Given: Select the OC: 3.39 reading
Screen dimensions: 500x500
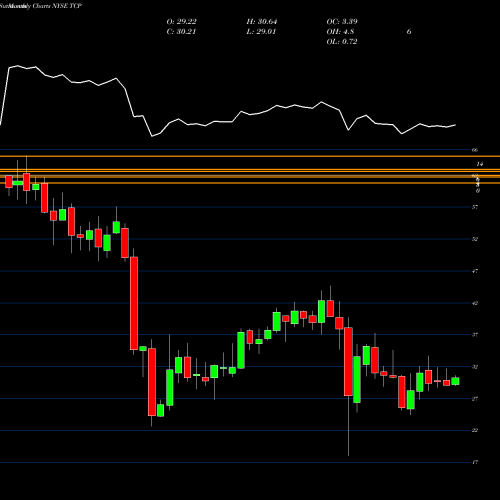Looking at the screenshot, I should tap(342, 22).
